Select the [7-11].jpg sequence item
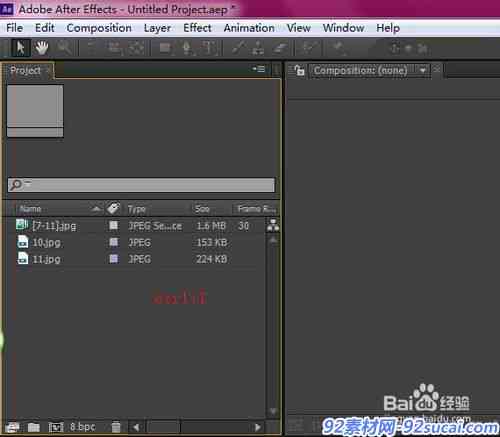 tap(54, 226)
